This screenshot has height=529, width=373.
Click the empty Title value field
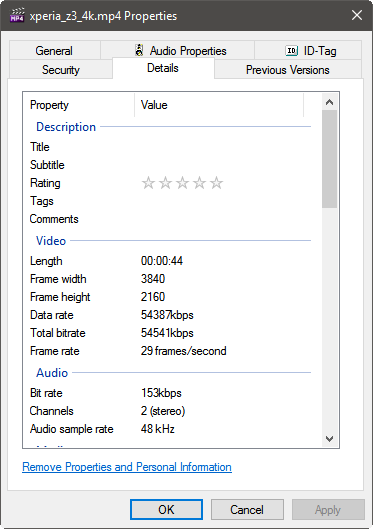[223, 147]
